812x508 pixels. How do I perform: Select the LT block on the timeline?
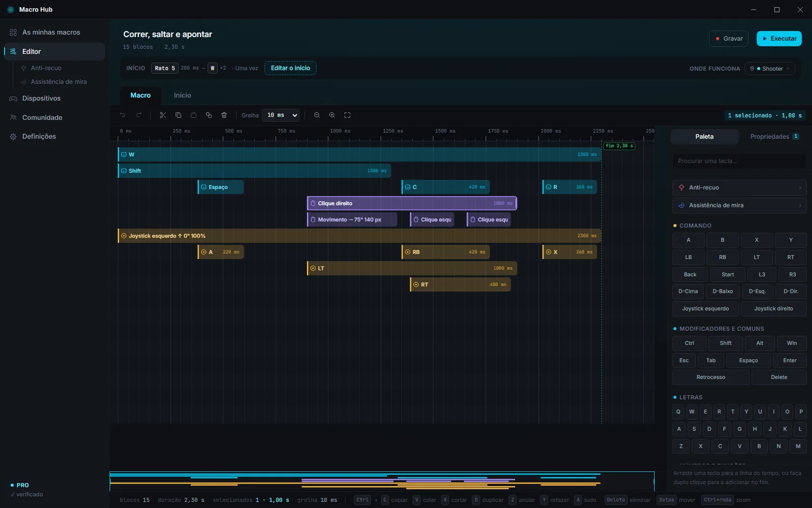tap(412, 268)
